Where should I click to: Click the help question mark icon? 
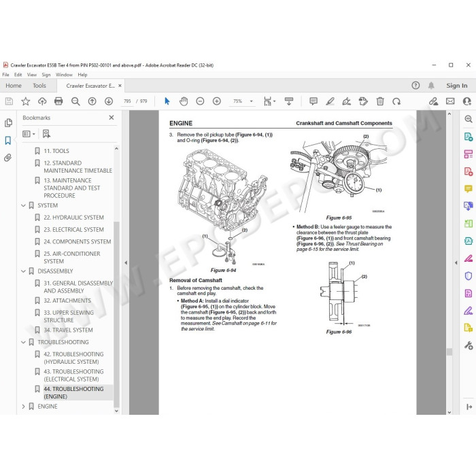pyautogui.click(x=415, y=86)
